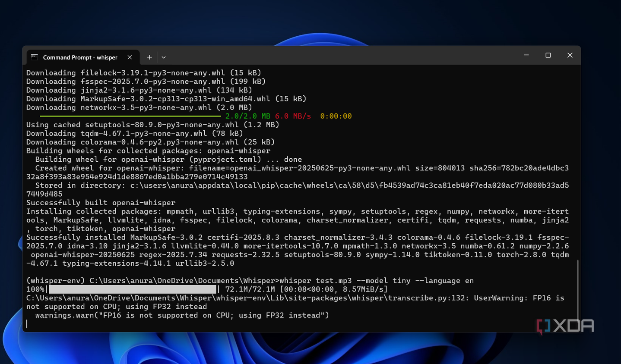Click '72.1M/72.1M' download stats text
621x364 pixels.
click(x=250, y=289)
